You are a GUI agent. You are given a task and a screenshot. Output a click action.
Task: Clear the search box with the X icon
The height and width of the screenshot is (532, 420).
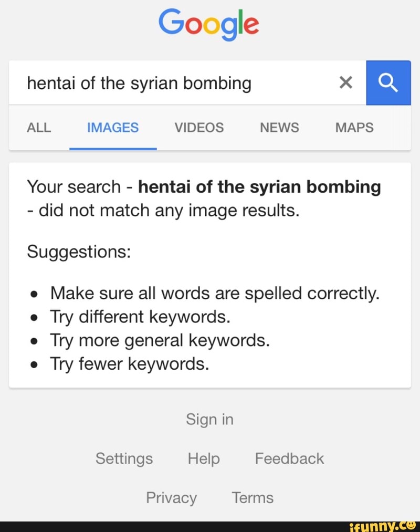(345, 82)
